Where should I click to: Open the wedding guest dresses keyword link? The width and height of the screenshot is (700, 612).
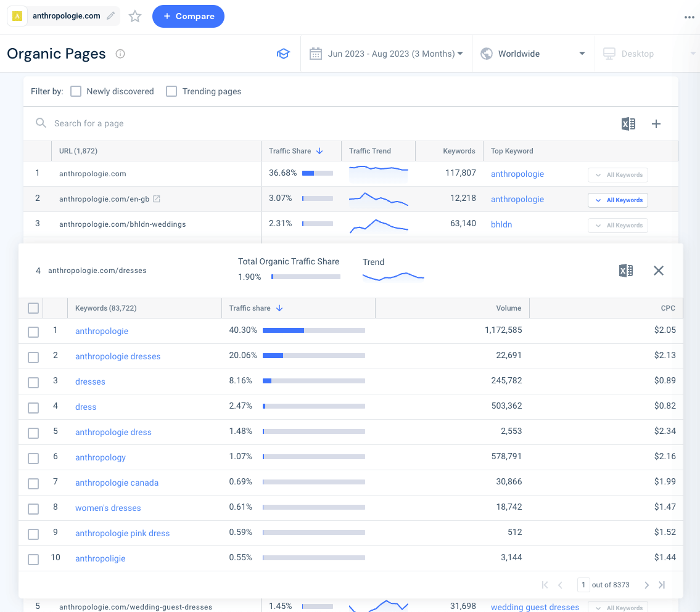(x=535, y=607)
